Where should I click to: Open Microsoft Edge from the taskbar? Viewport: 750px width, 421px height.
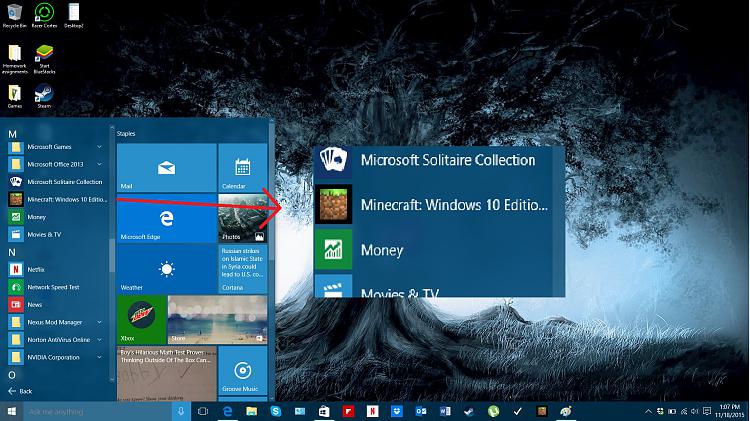tap(227, 411)
